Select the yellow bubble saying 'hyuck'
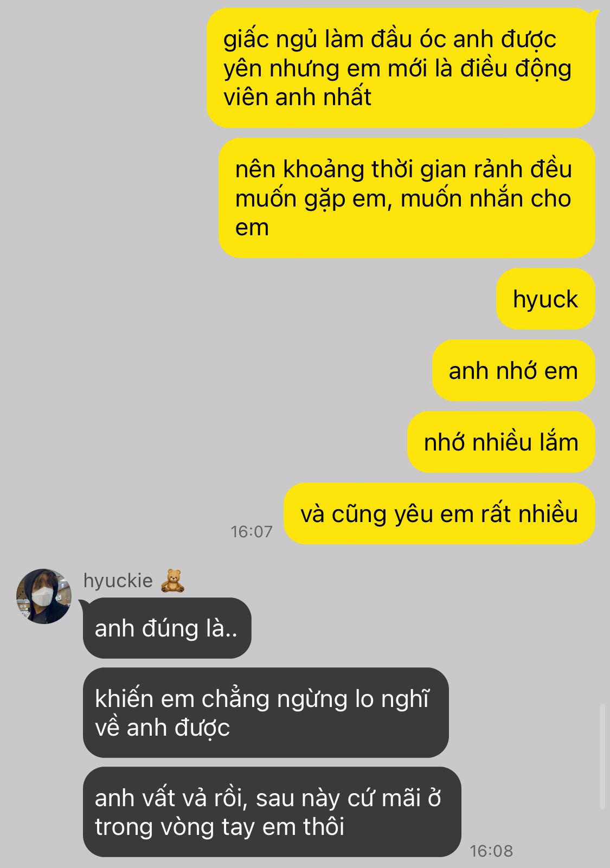The image size is (610, 868). (545, 299)
